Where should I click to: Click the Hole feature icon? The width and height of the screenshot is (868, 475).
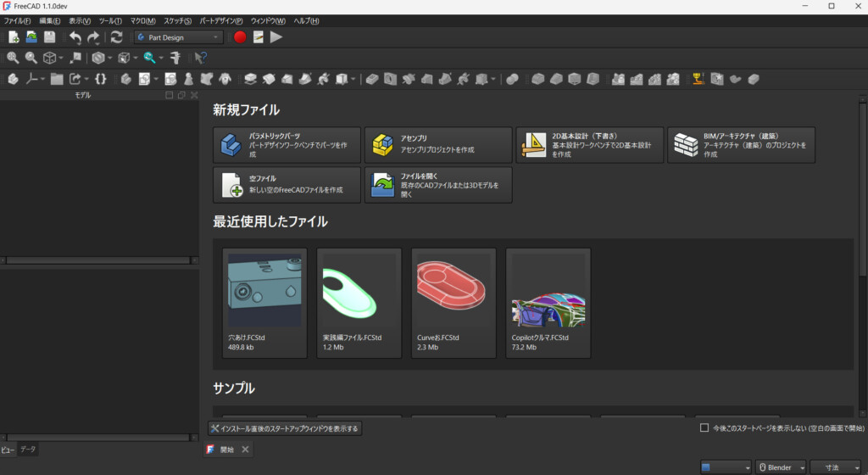(390, 79)
